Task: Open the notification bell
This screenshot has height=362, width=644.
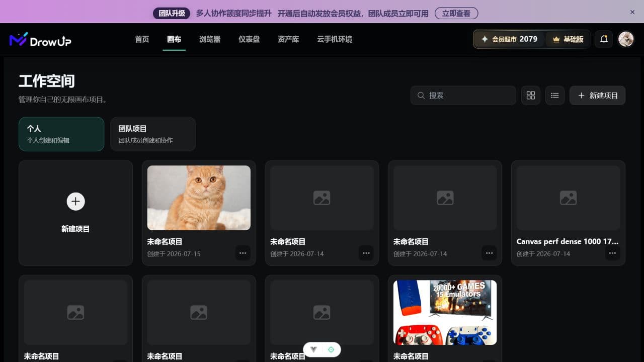Action: (x=604, y=39)
